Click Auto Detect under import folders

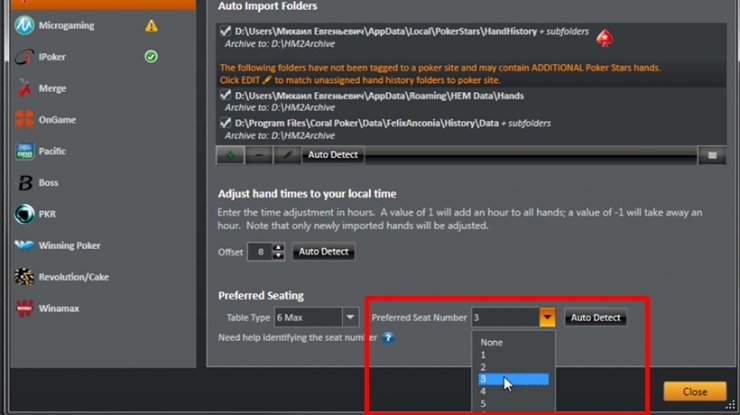[333, 155]
